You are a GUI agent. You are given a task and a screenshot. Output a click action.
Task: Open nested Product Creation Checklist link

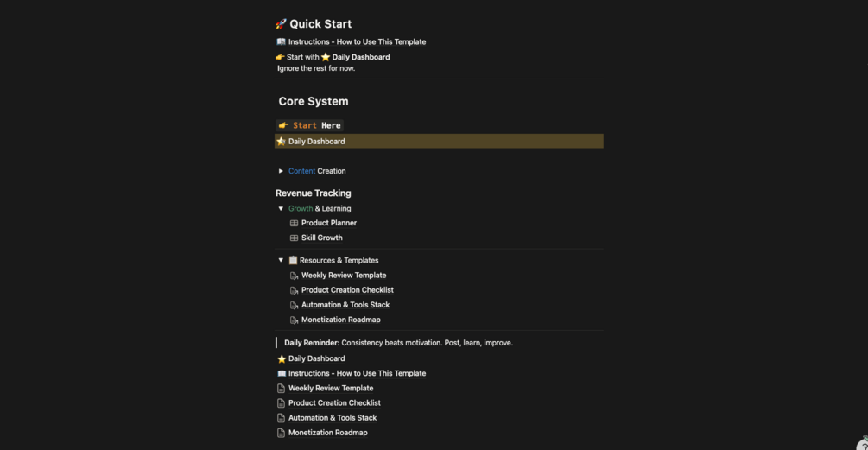click(x=347, y=290)
